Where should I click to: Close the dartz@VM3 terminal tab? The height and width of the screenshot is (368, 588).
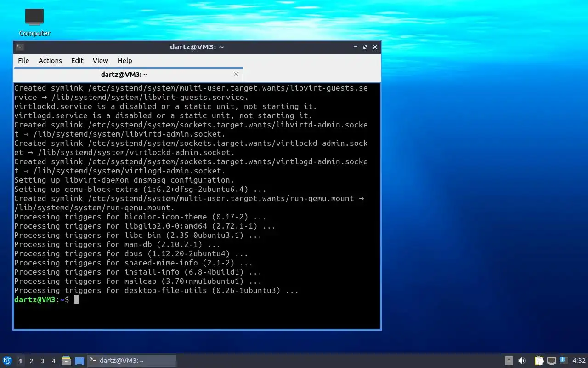click(x=236, y=74)
